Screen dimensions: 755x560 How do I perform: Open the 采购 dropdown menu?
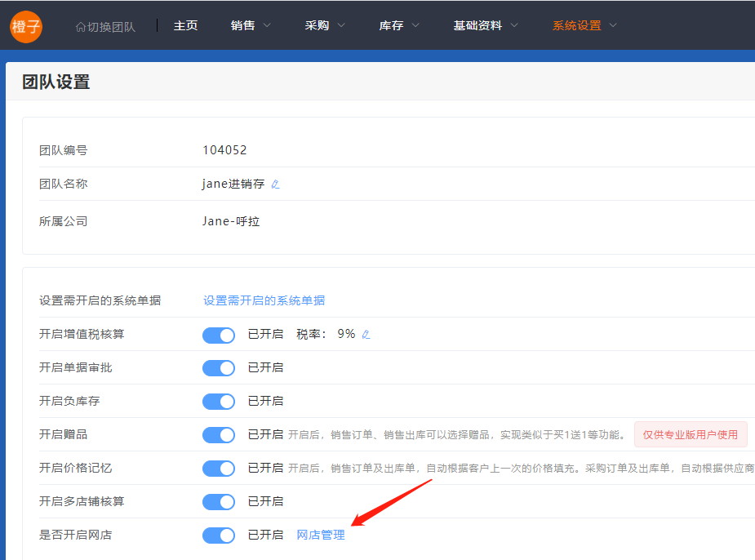click(x=325, y=26)
